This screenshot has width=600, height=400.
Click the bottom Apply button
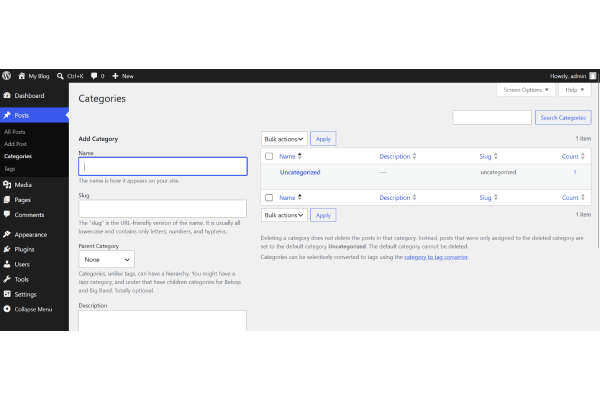323,215
